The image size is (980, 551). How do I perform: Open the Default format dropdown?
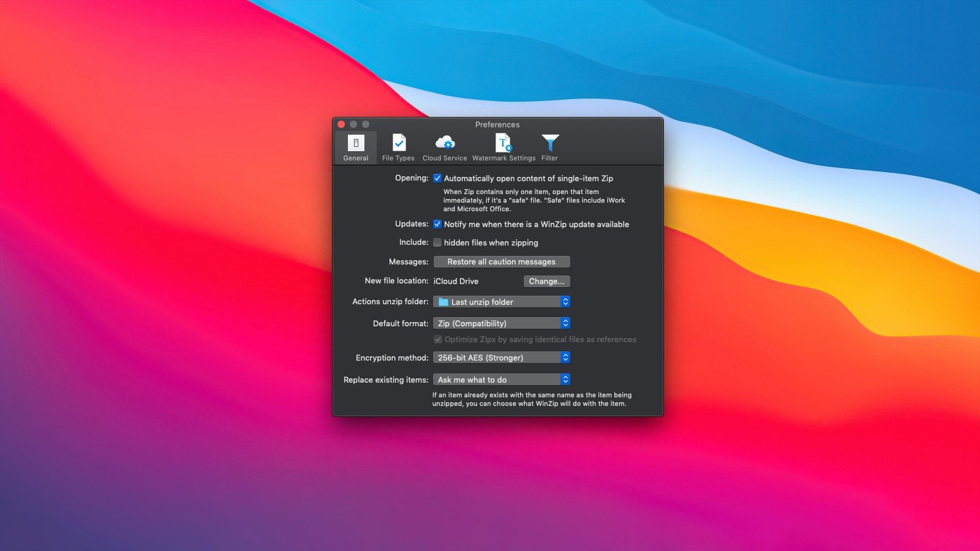(x=502, y=323)
